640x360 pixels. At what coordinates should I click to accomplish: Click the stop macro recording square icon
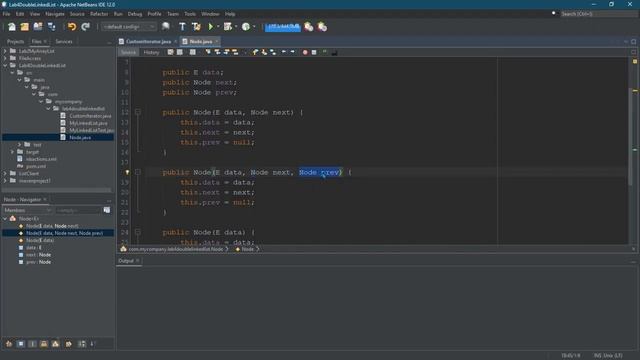(314, 52)
